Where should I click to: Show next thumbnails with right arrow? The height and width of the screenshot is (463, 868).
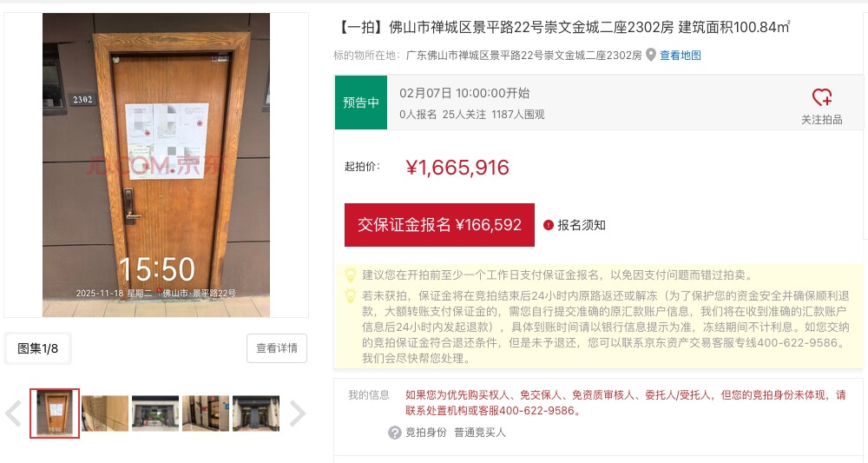[x=298, y=413]
